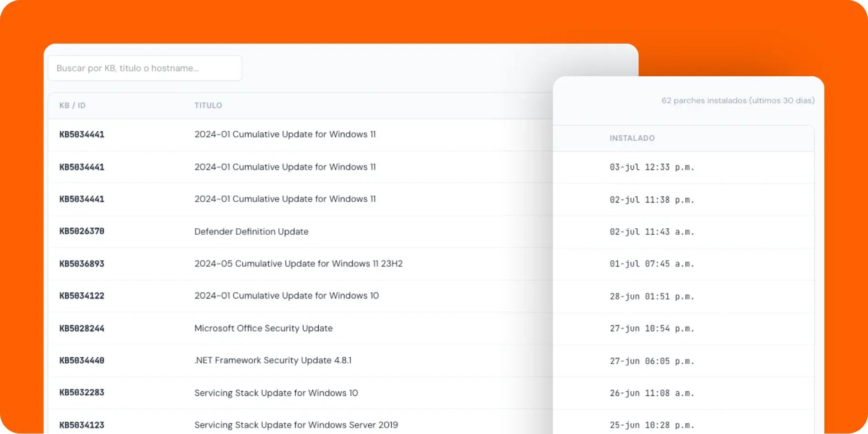Click the "2024-05 Cumulative Update for Windows 11 23H2" title
Image resolution: width=868 pixels, height=434 pixels.
[299, 264]
